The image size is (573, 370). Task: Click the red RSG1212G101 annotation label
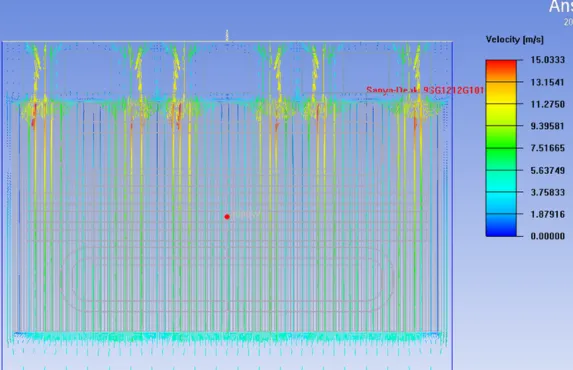tap(425, 90)
